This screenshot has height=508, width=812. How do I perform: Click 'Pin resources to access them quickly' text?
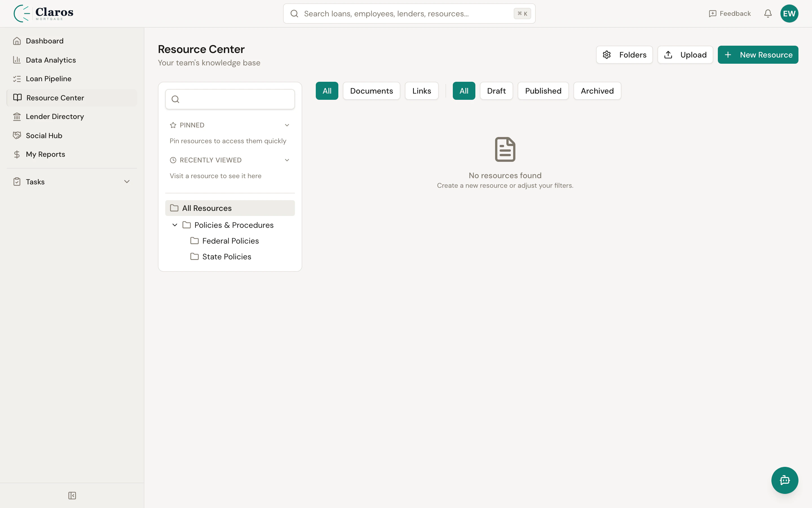[x=228, y=141]
